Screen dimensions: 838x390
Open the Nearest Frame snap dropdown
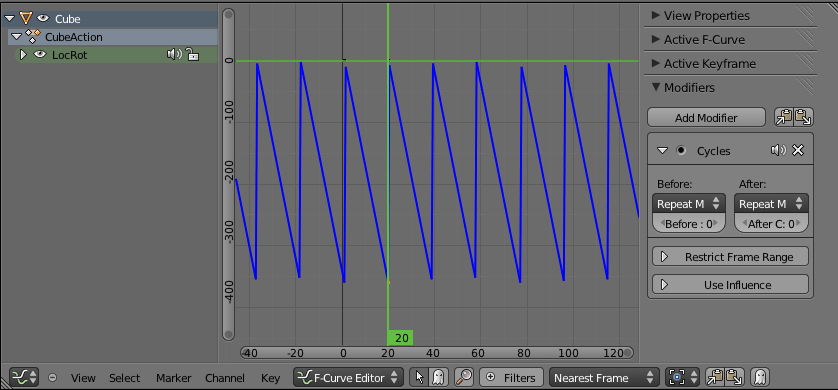point(604,377)
